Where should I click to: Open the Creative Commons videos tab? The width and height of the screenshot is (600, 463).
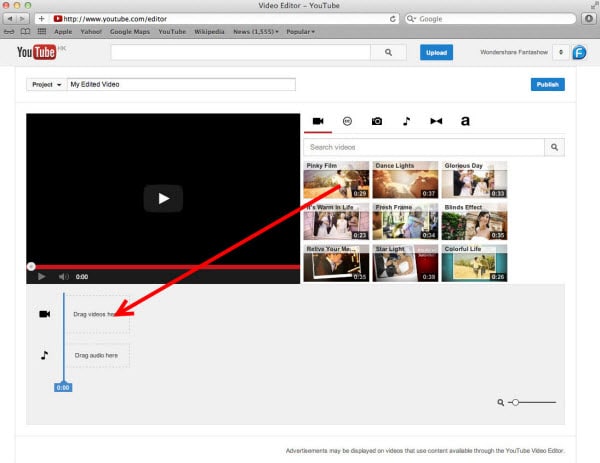(x=347, y=121)
